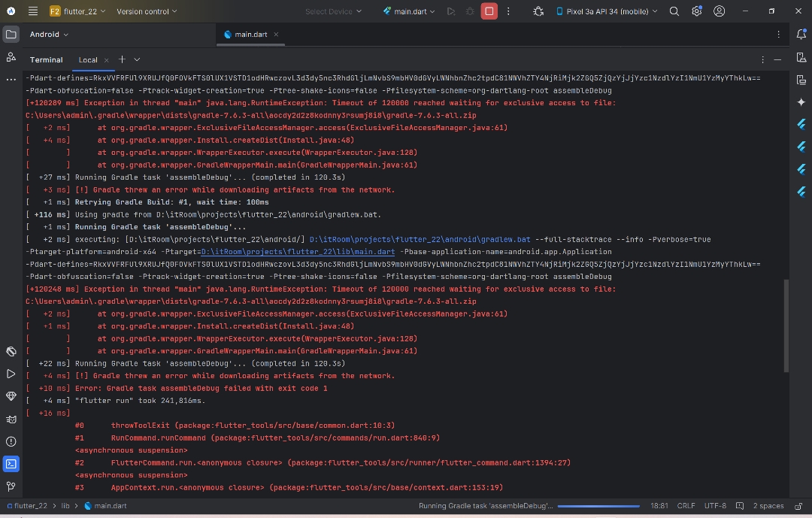Open the Problems tool window

11,441
